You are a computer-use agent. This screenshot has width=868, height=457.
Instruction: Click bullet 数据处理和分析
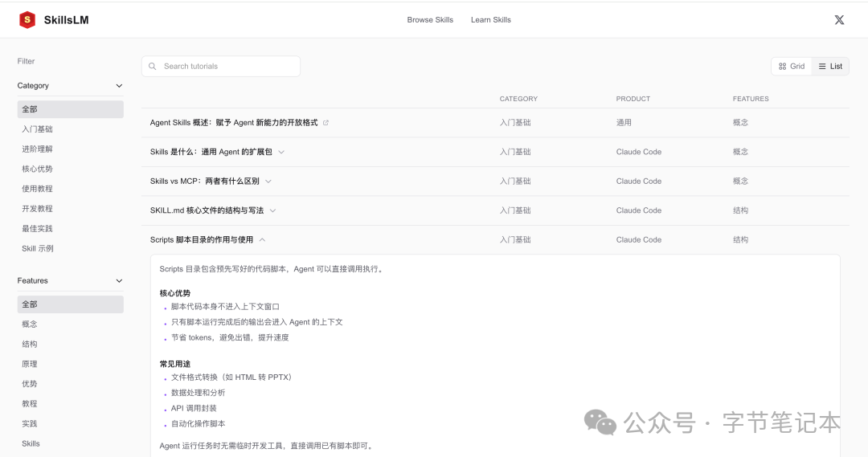pos(199,393)
